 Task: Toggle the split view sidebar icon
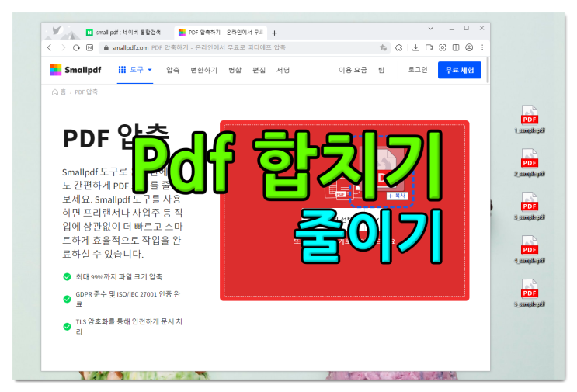click(456, 47)
